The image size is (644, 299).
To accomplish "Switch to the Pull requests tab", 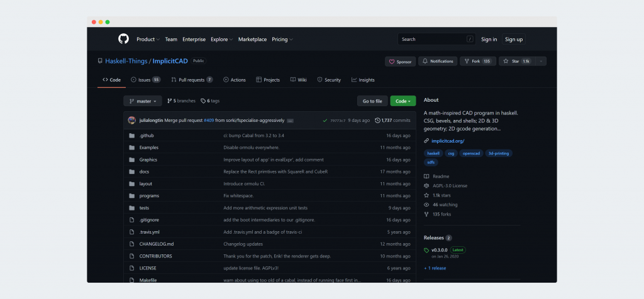I will pyautogui.click(x=192, y=80).
